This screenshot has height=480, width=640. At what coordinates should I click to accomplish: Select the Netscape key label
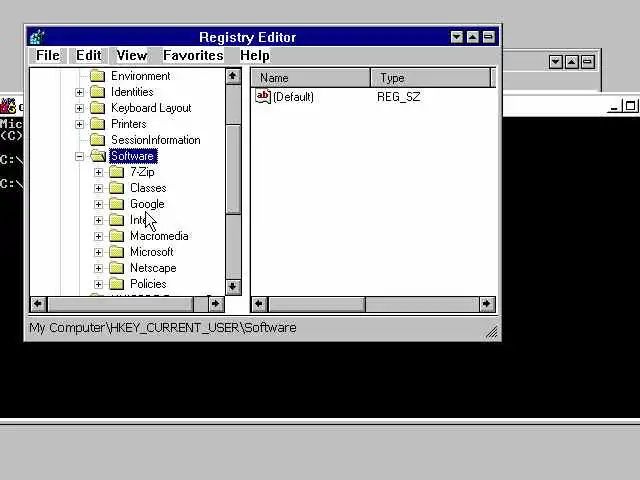[153, 268]
